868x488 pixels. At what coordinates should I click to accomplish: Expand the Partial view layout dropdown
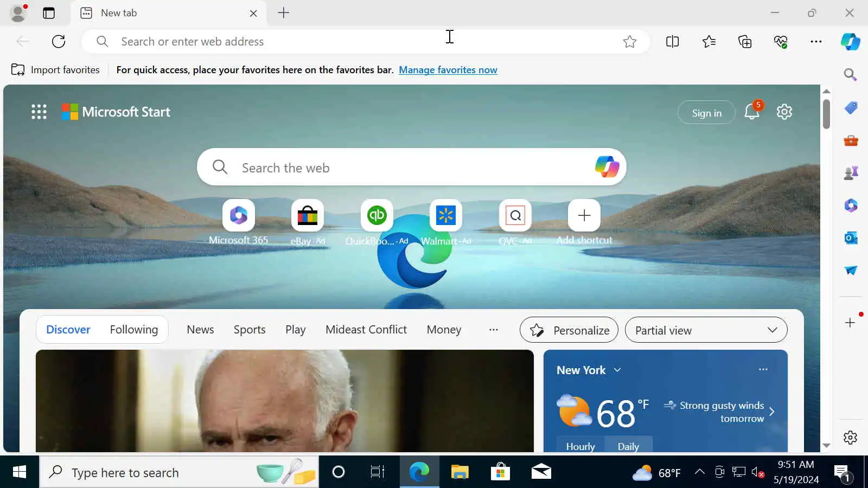706,330
